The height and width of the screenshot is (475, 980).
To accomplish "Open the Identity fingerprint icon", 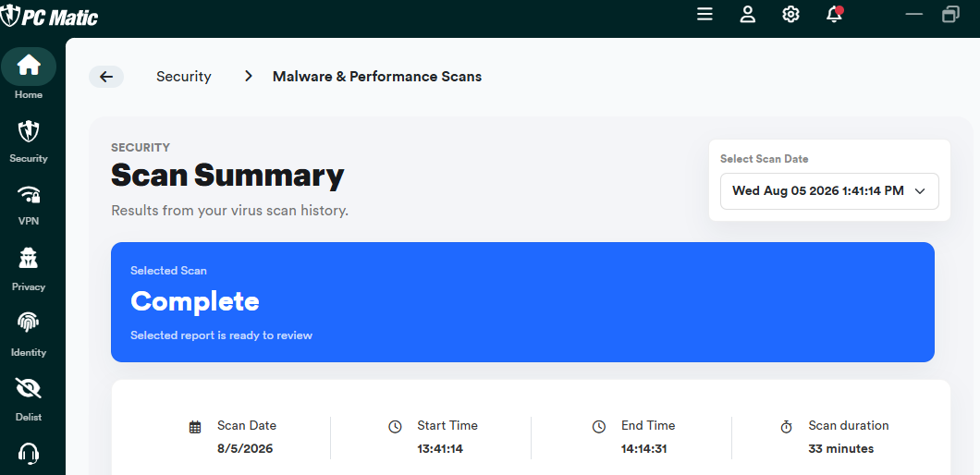I will [x=29, y=323].
